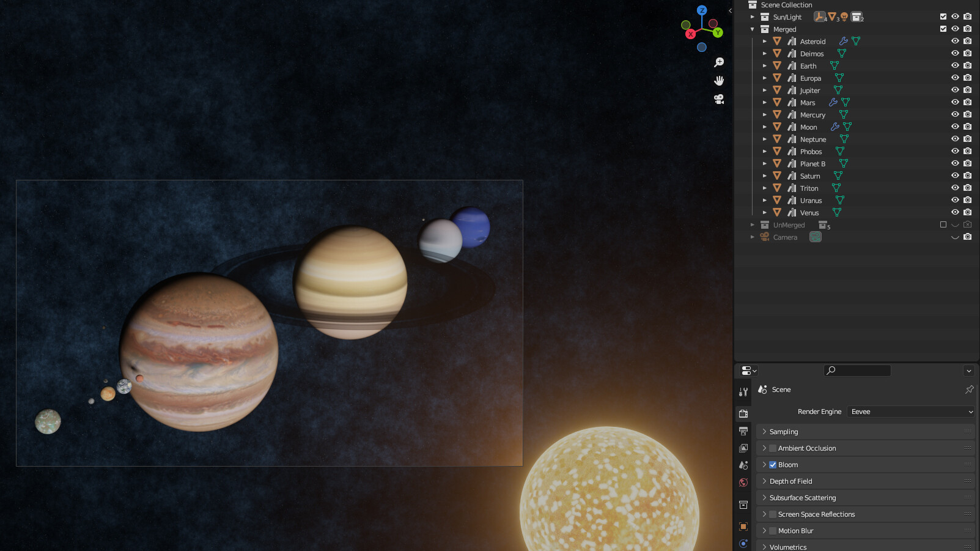Image resolution: width=980 pixels, height=551 pixels.
Task: Click the Moon modifier wrench icon
Action: coord(835,127)
